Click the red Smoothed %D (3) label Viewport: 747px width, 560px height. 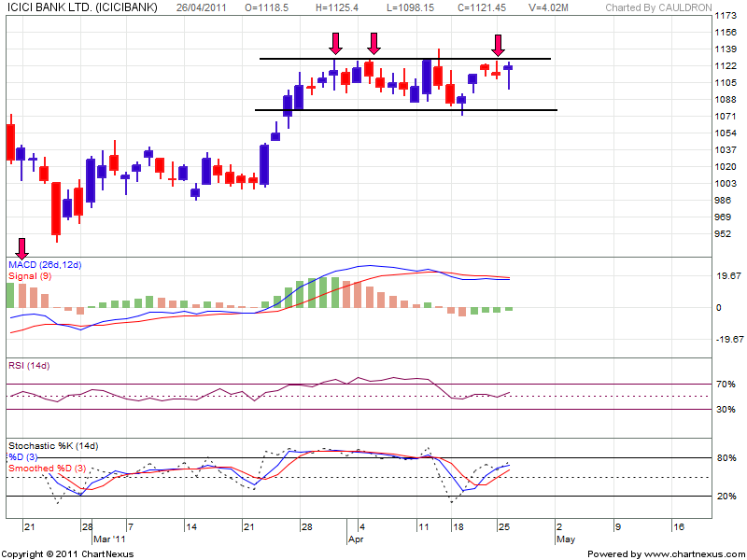tap(47, 468)
